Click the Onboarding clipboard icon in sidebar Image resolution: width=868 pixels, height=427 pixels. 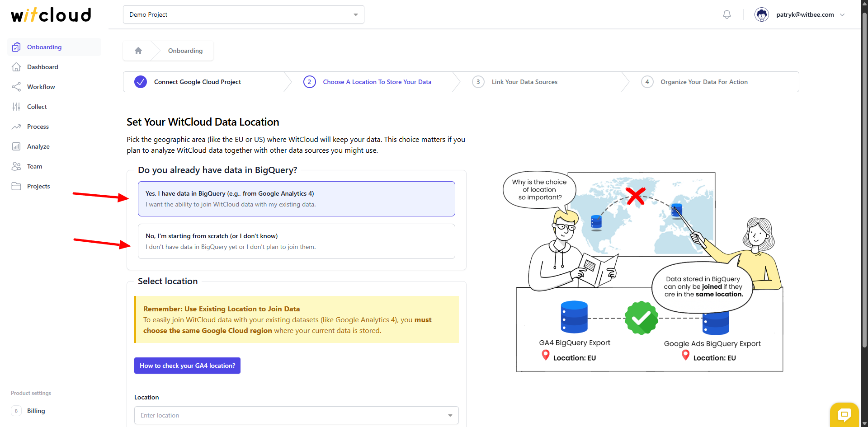coord(16,47)
